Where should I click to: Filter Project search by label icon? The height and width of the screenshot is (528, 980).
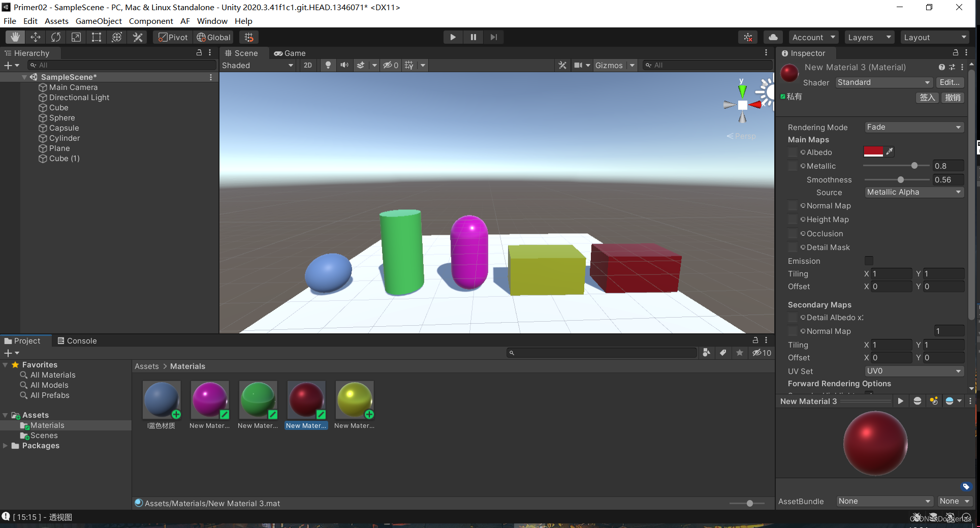coord(723,353)
